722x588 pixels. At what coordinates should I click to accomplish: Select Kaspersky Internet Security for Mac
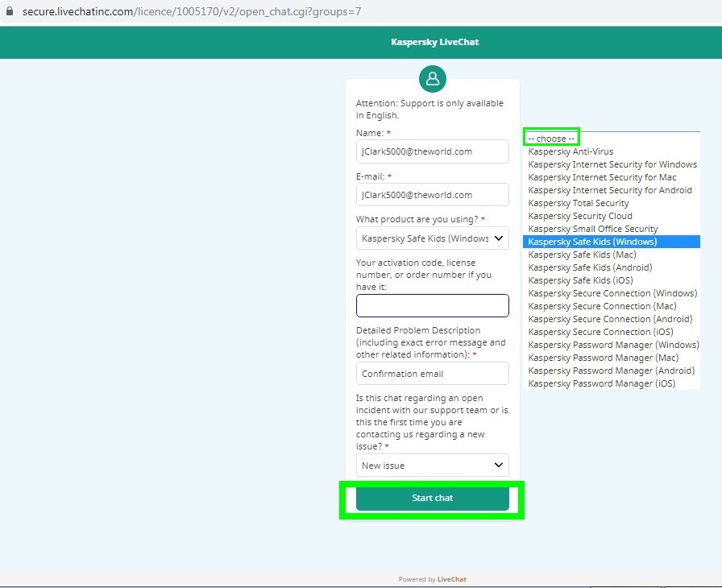612,177
